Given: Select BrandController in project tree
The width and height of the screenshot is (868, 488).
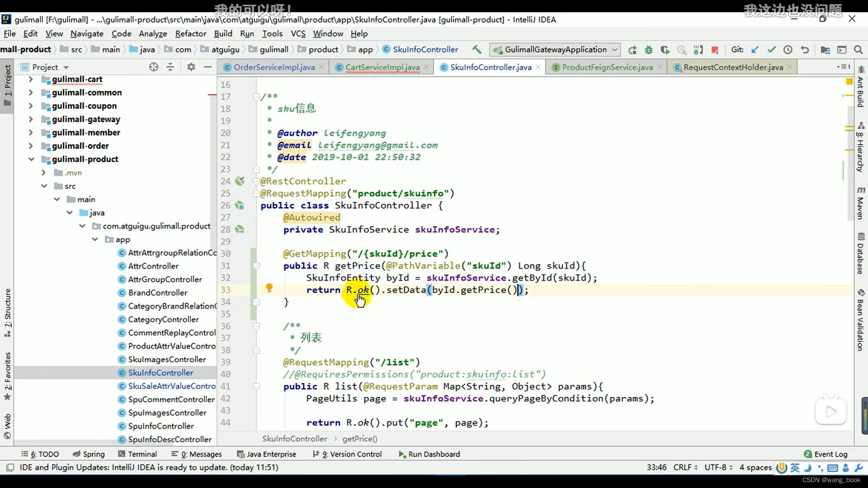Looking at the screenshot, I should pos(157,292).
